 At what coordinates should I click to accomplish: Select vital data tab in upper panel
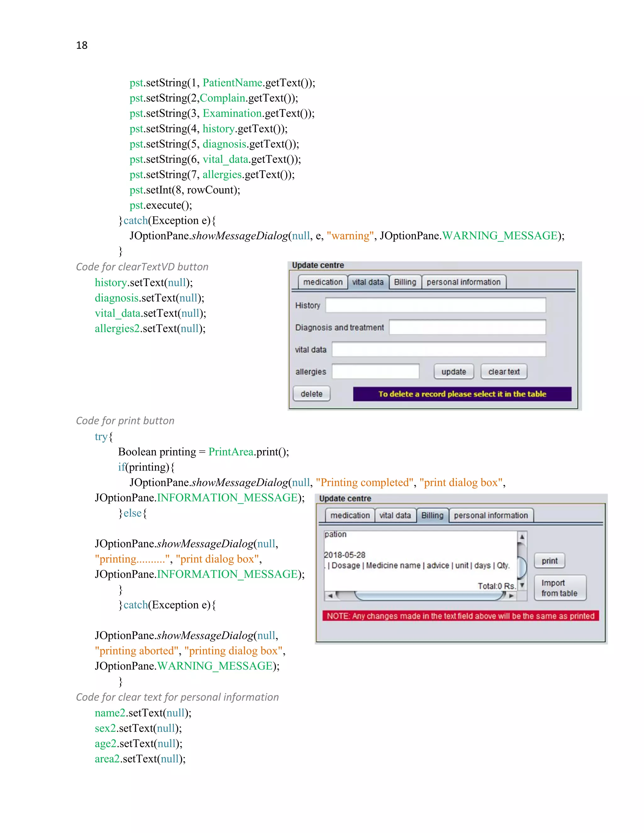point(368,282)
